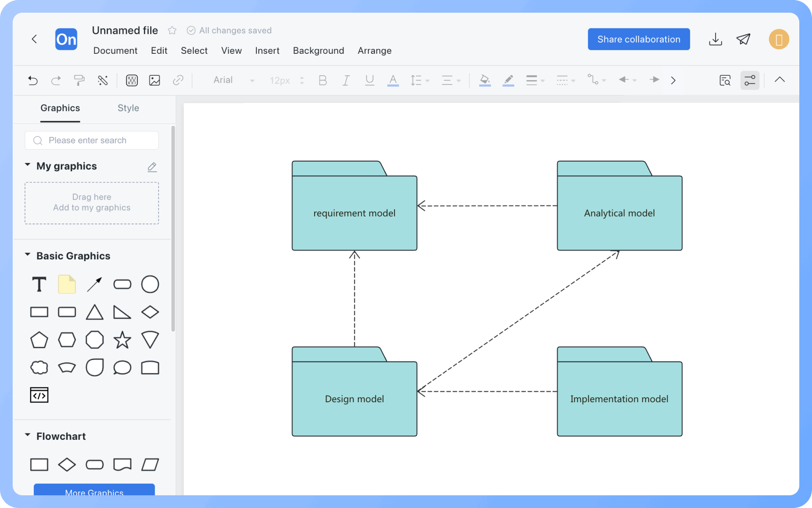This screenshot has width=812, height=508.
Task: Click the insert link icon
Action: tap(178, 80)
